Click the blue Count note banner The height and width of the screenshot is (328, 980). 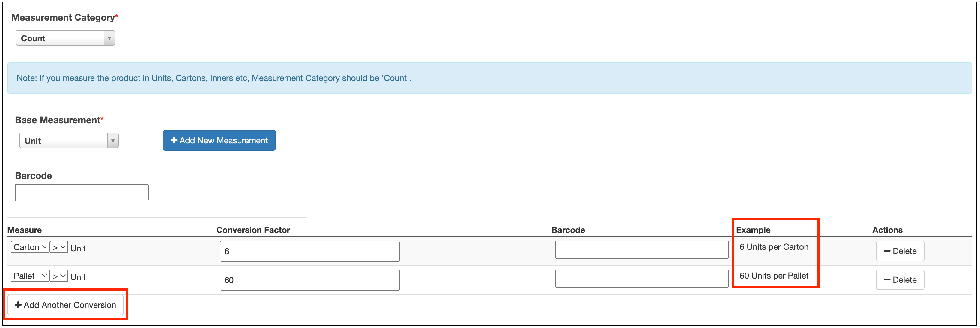pos(489,78)
